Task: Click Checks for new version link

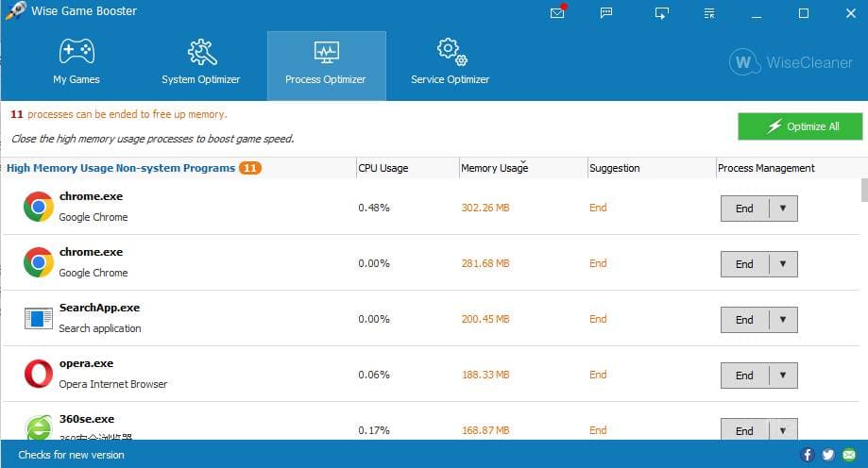Action: 72,455
